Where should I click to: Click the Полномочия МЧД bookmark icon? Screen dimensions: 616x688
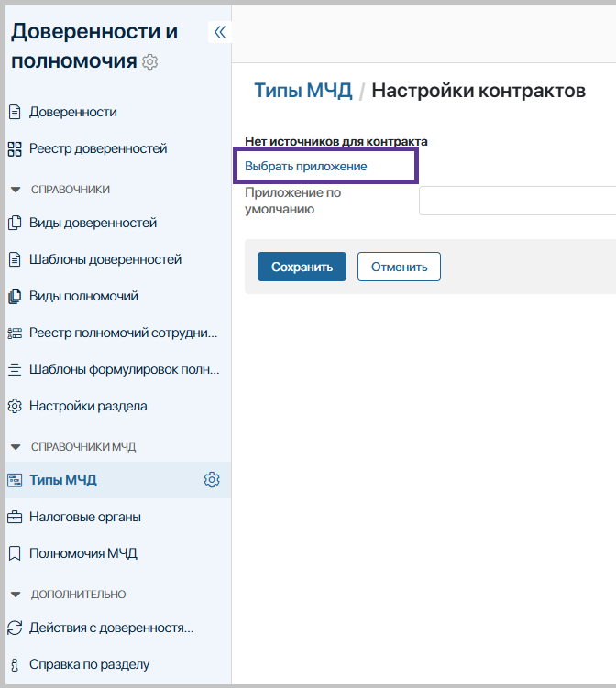15,553
